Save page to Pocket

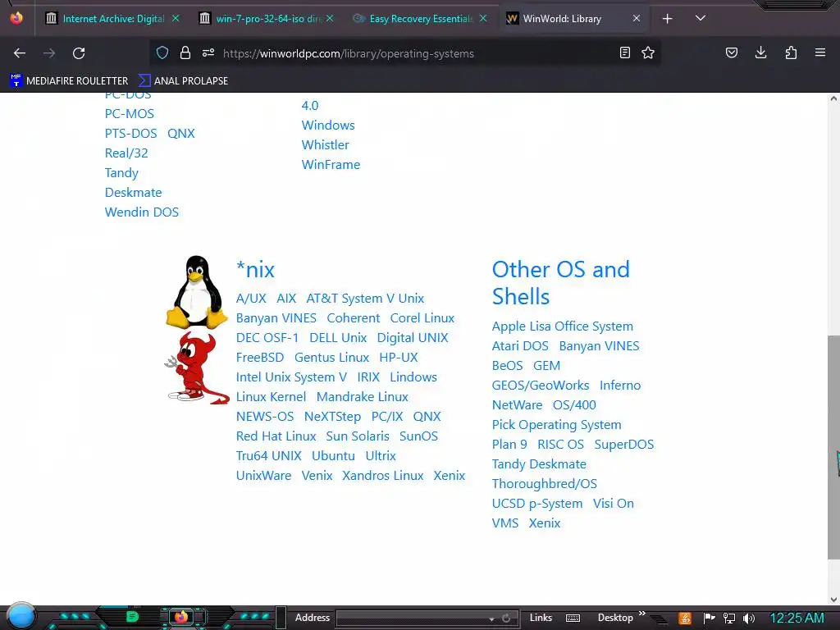(x=732, y=53)
